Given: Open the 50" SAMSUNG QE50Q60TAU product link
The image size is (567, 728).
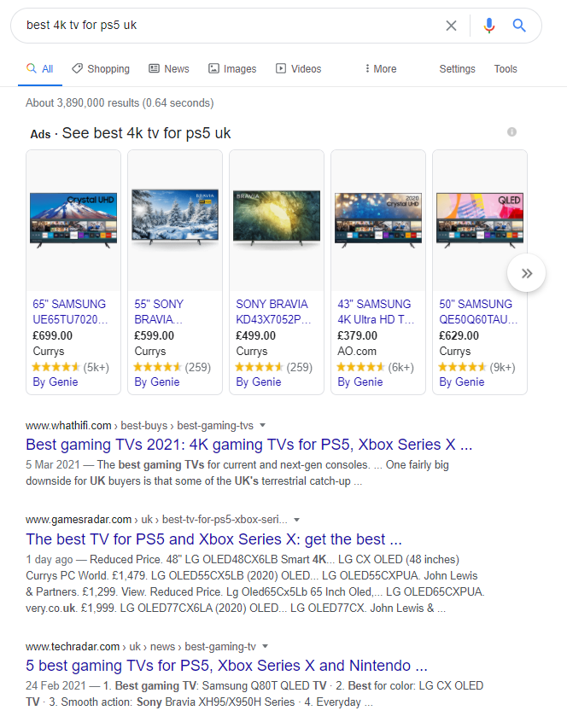Looking at the screenshot, I should click(478, 312).
